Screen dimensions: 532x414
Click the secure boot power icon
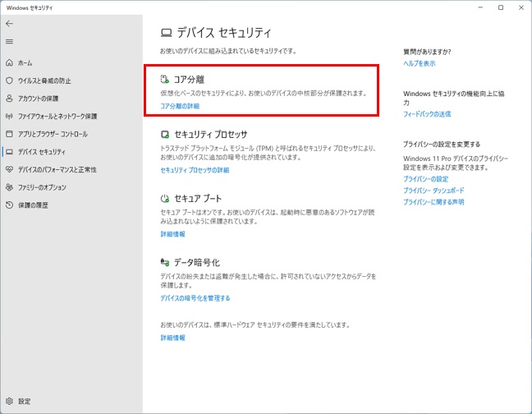click(x=164, y=199)
